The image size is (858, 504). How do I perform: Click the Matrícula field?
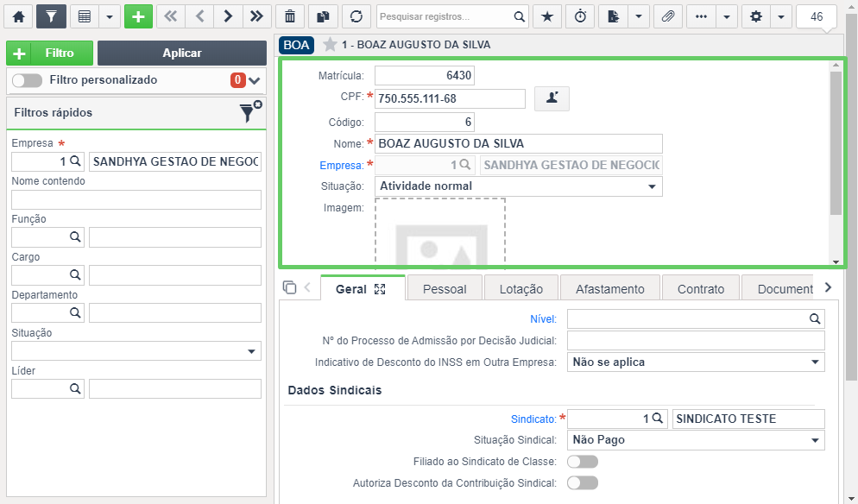point(425,76)
